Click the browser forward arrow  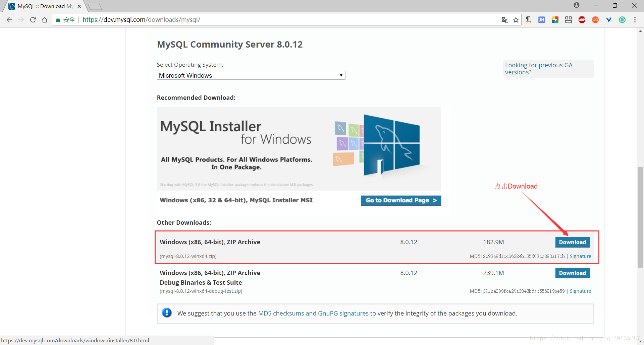point(21,20)
